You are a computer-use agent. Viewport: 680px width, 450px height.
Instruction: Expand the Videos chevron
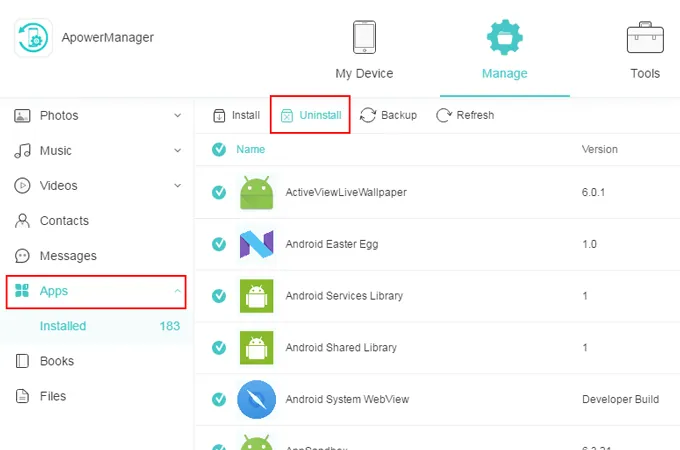177,186
